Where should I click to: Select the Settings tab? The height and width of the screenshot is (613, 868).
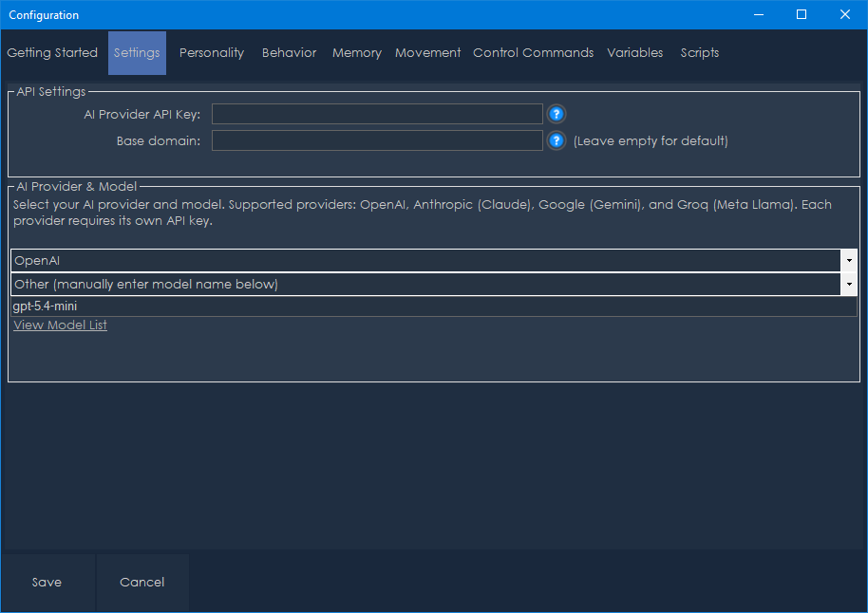pos(137,53)
